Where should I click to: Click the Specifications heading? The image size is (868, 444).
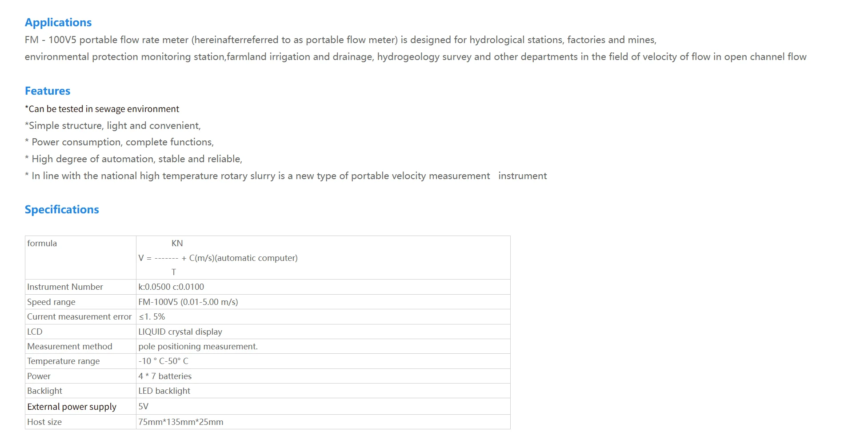62,209
